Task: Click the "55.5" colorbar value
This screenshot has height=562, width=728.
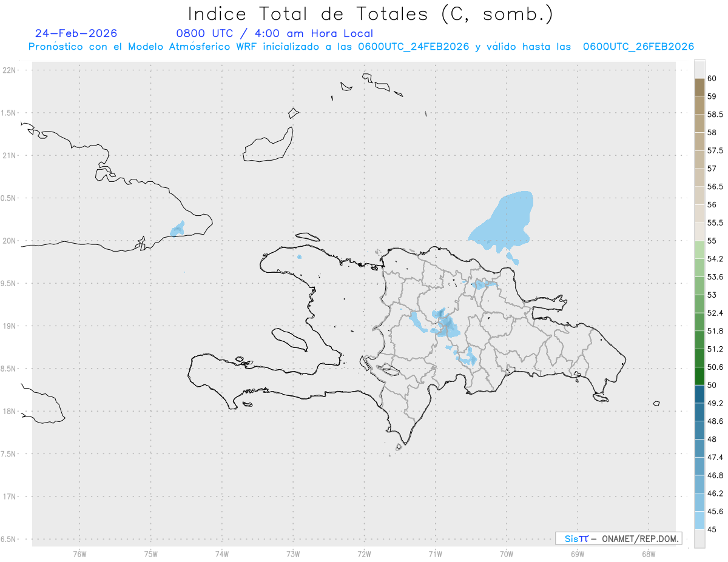Action: click(715, 222)
